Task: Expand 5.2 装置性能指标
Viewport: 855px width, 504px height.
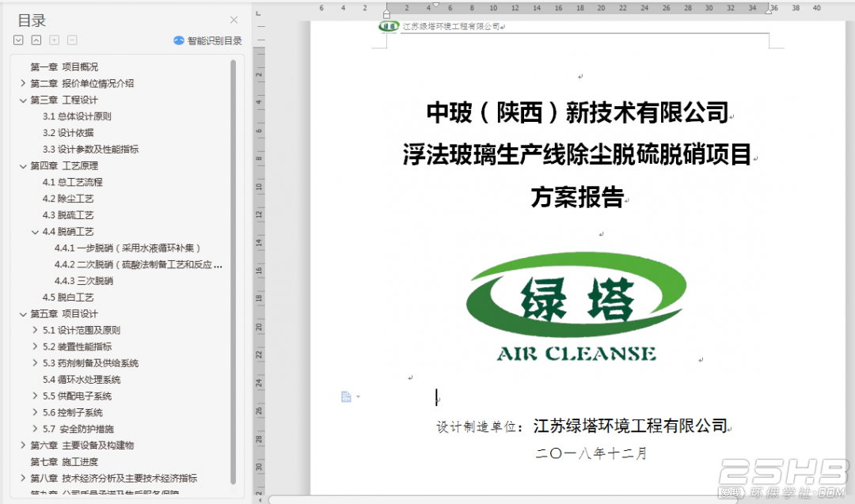Action: point(35,347)
